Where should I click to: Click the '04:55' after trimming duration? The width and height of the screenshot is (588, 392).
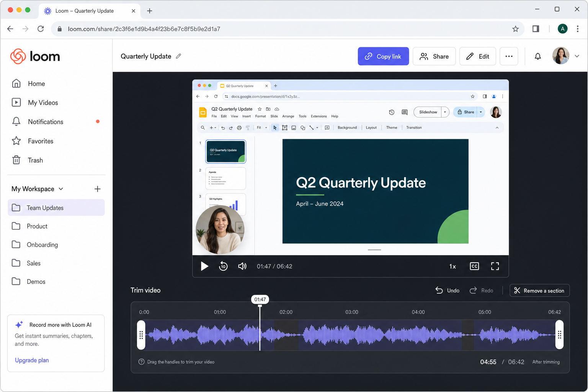488,362
